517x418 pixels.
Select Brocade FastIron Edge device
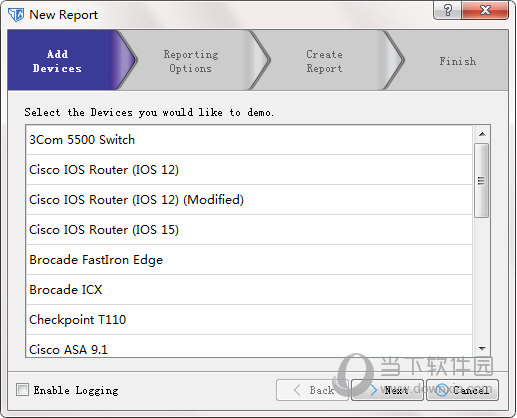click(249, 260)
